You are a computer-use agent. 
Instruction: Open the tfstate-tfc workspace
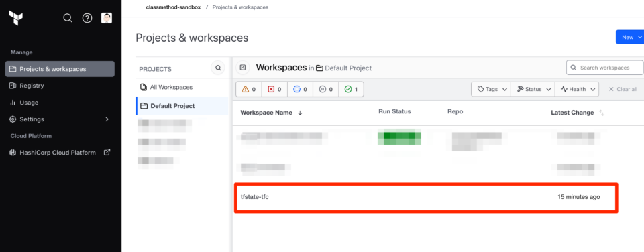point(255,197)
